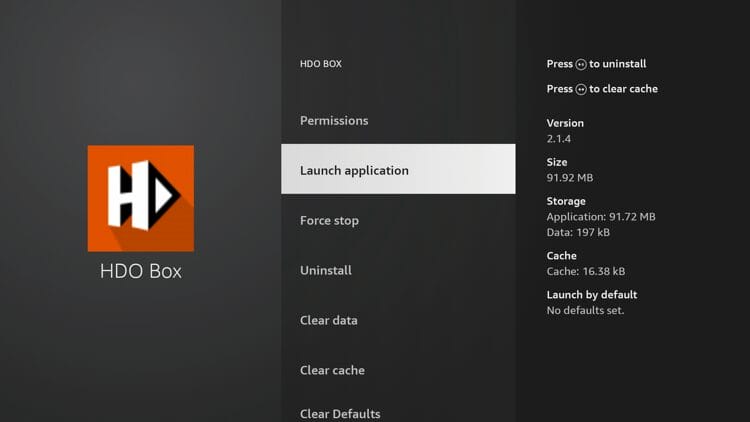Click the 'HDO Box' app name under icon
Viewport: 750px width, 422px height.
coord(141,271)
